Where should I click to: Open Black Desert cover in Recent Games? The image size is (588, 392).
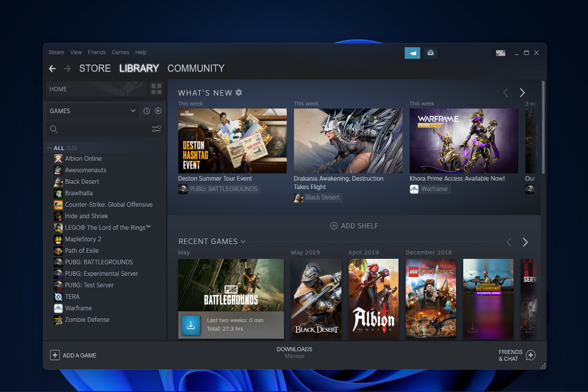click(x=316, y=299)
